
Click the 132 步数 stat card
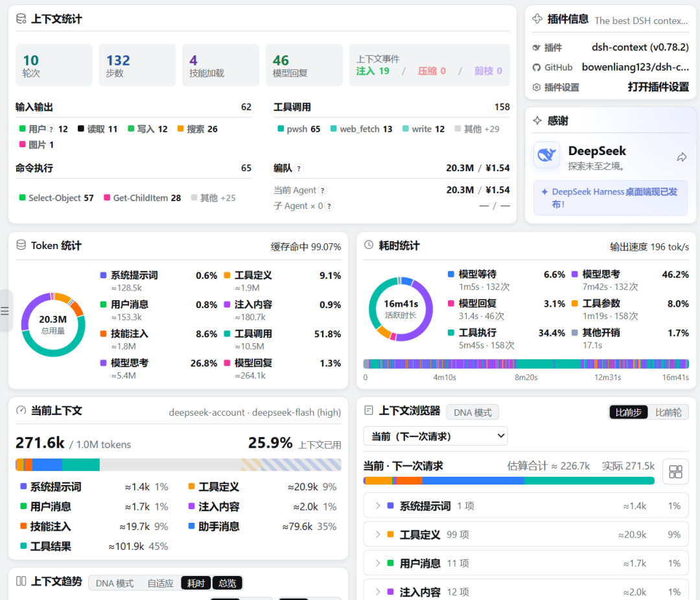(137, 65)
